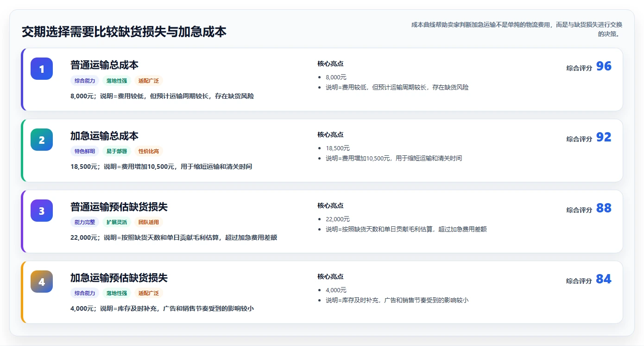Click the number 2 rank badge
The width and height of the screenshot is (644, 346).
[x=42, y=140]
